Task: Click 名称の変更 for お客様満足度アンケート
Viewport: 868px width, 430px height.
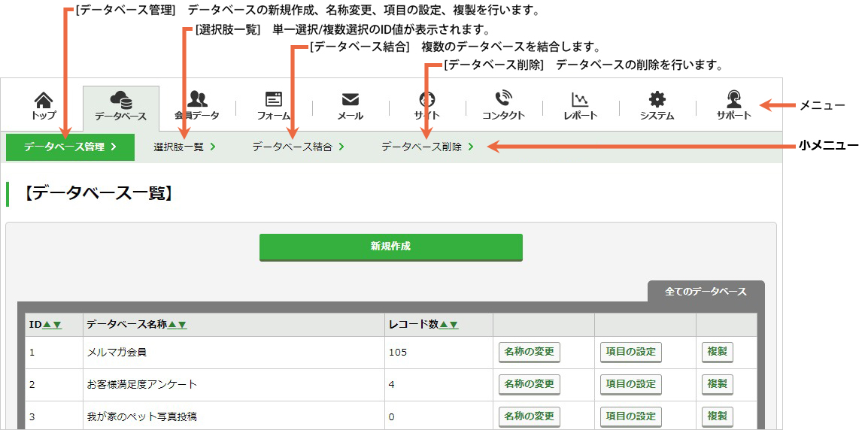Action: (x=530, y=384)
